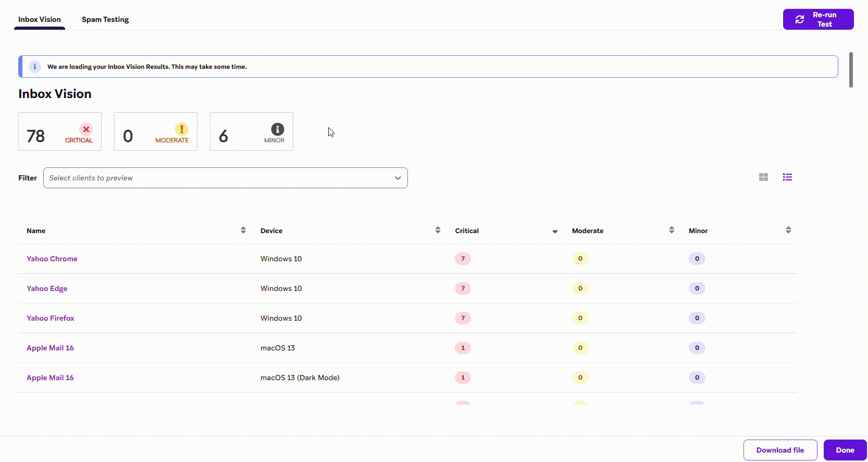Click the 78 Critical summary card

[60, 131]
